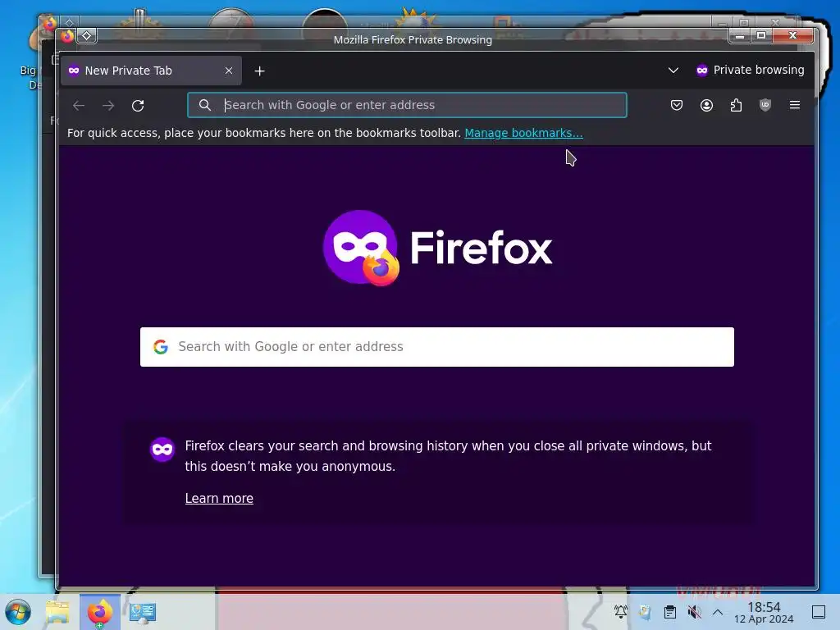
Task: Open the Windows-style Start menu
Action: pos(18,612)
